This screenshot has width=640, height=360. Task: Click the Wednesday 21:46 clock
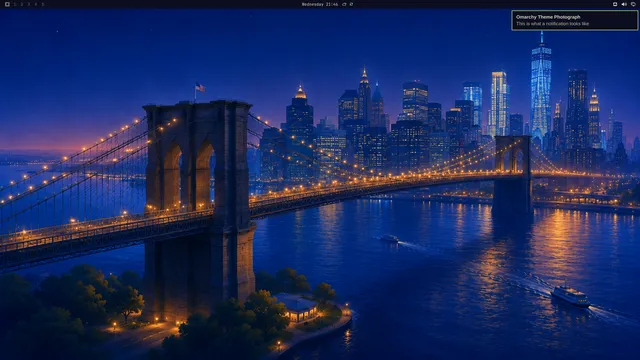320,4
